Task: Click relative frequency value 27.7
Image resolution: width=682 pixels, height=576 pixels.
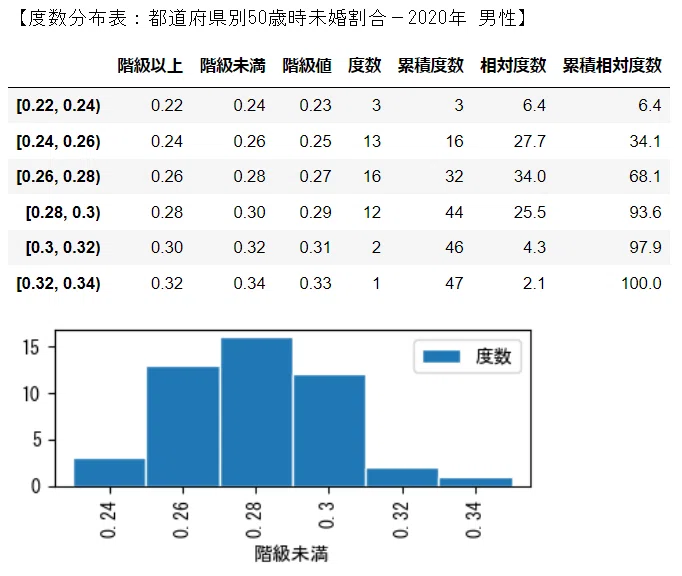Action: point(530,141)
